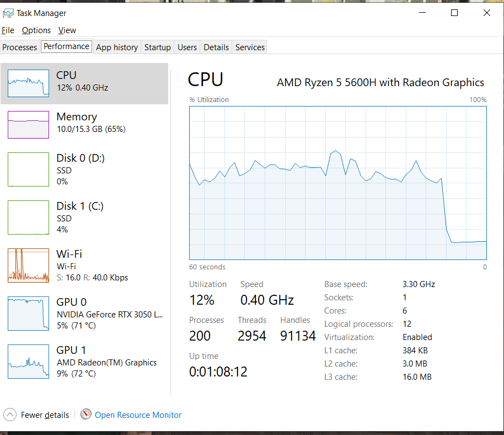
Task: Click the CPU sidebar heading
Action: click(66, 75)
